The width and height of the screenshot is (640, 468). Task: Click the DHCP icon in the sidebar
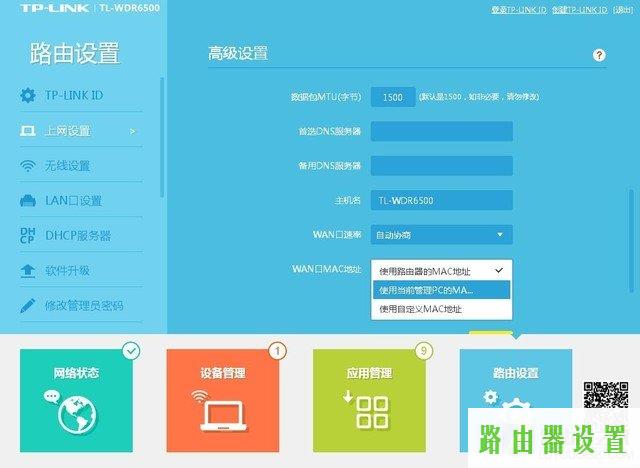click(x=28, y=236)
